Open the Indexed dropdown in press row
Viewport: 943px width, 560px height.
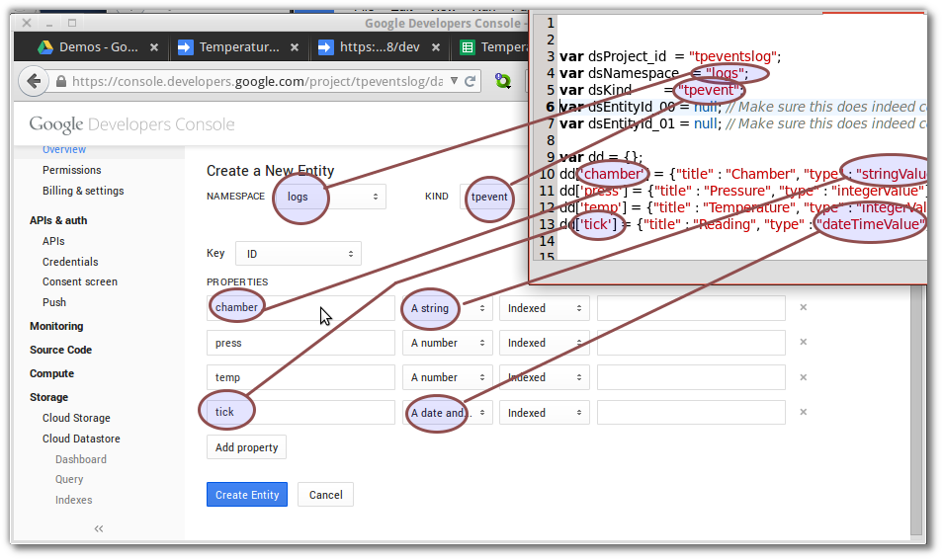(x=545, y=343)
